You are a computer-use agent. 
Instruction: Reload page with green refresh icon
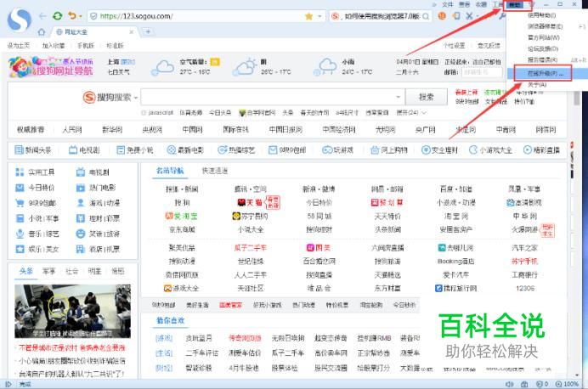click(x=58, y=16)
